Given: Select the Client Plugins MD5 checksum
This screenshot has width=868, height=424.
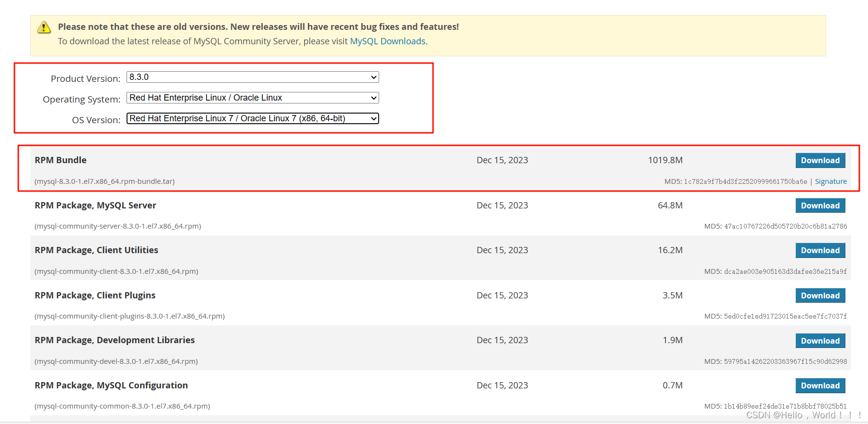Looking at the screenshot, I should pyautogui.click(x=785, y=316).
